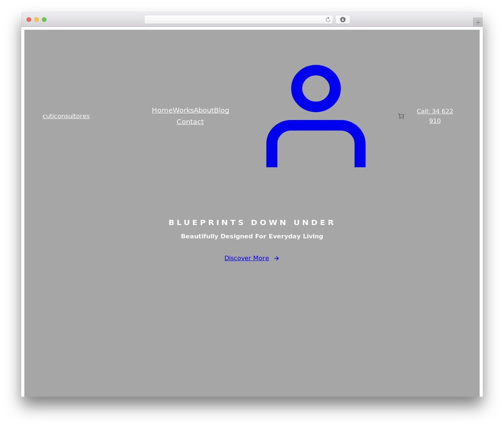Screen dimensions: 504x427
Task: Open the About menu item
Action: click(204, 110)
